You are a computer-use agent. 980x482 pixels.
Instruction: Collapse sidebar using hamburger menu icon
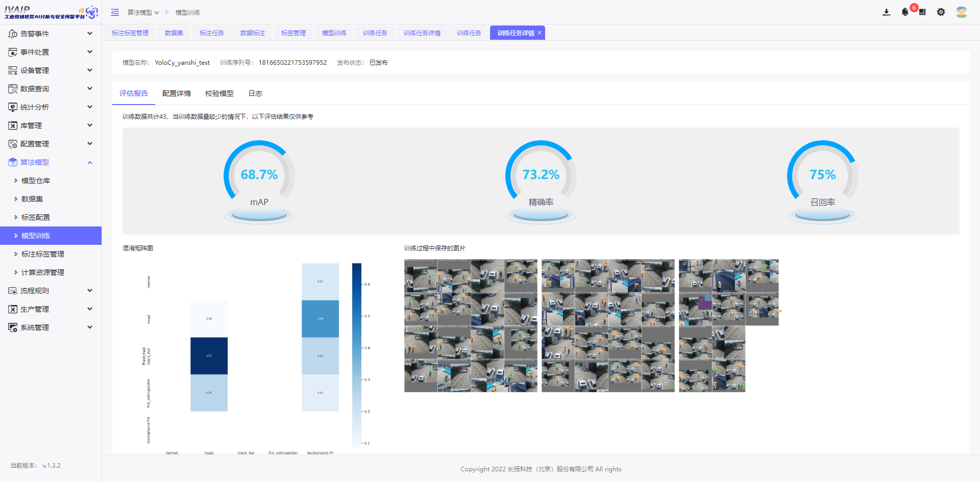115,12
